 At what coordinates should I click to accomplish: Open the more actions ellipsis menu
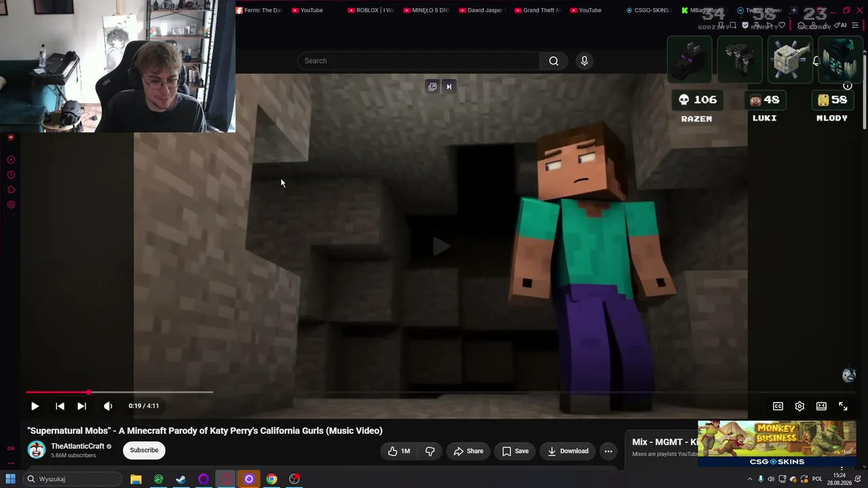(608, 451)
